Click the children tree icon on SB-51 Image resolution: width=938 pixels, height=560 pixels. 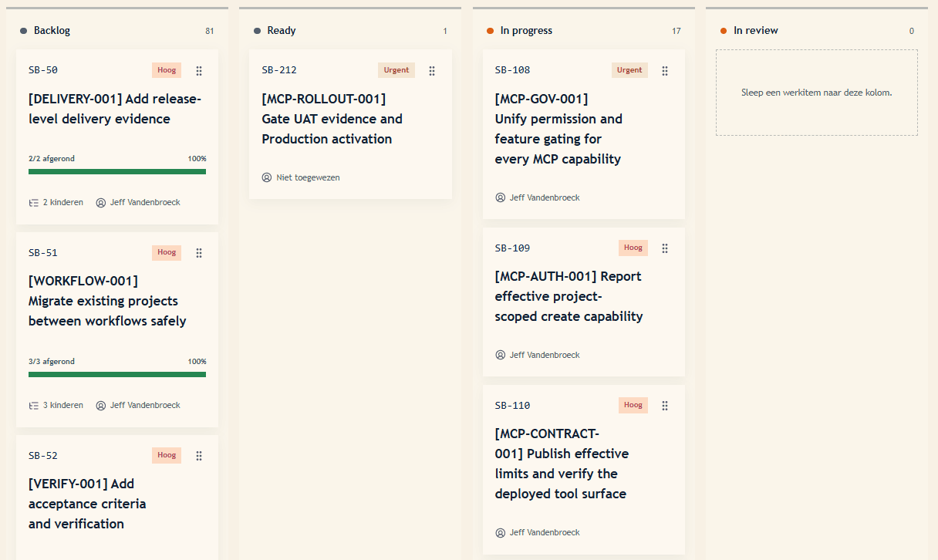point(34,406)
